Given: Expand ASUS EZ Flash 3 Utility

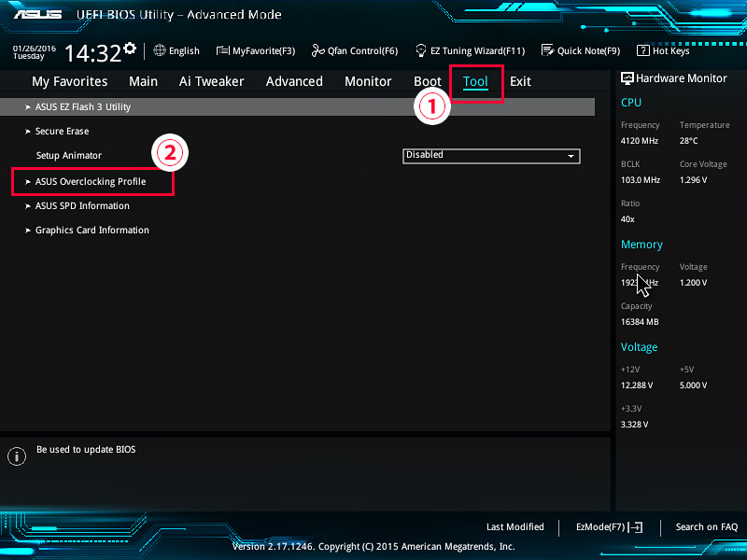Looking at the screenshot, I should pos(297,107).
